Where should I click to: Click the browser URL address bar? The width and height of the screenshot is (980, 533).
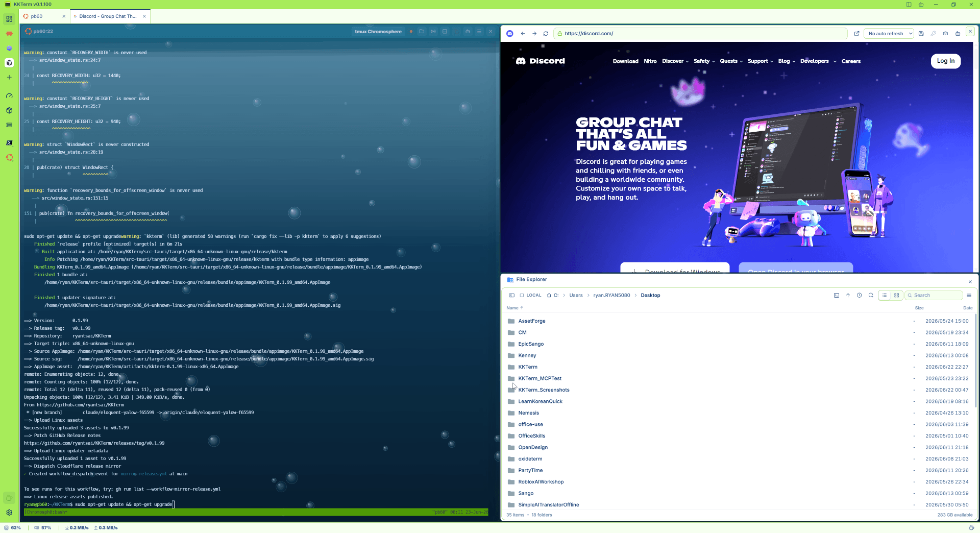[x=700, y=34]
